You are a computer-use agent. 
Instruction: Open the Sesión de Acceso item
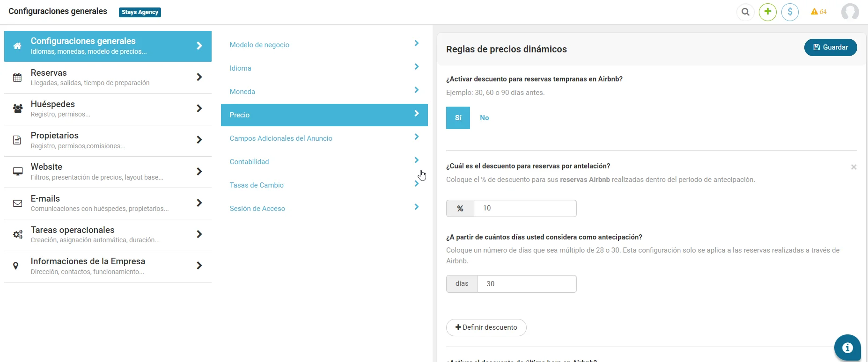tap(324, 209)
